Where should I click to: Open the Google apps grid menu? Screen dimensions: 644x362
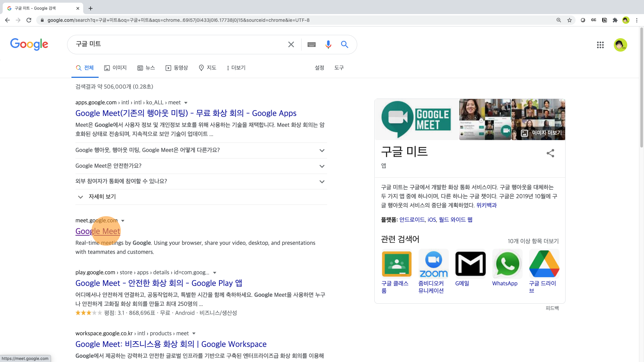(600, 45)
